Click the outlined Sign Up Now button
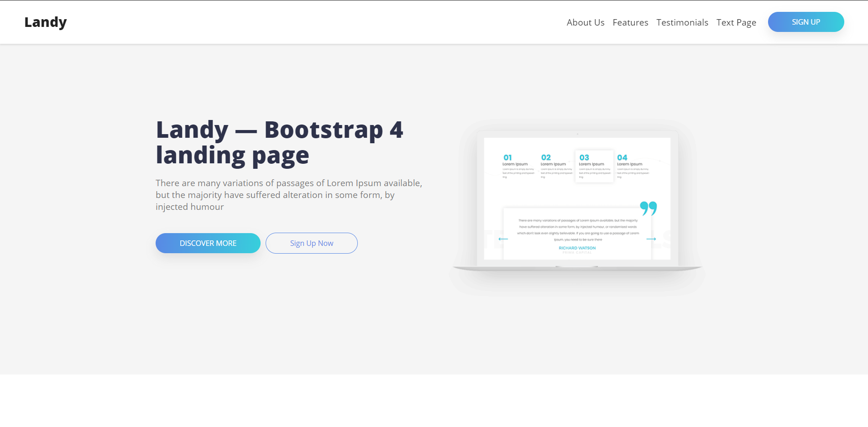 (x=311, y=243)
